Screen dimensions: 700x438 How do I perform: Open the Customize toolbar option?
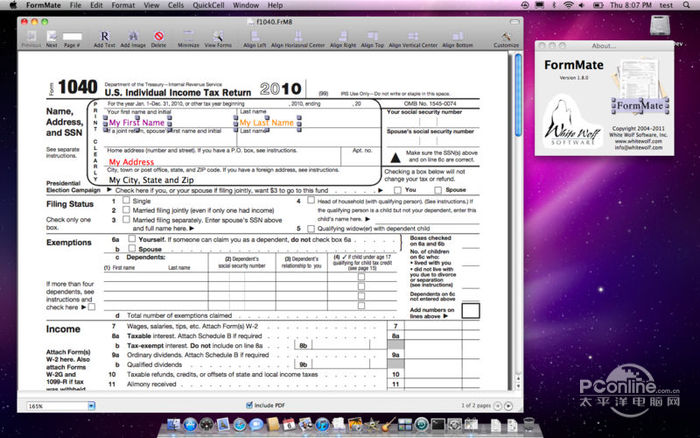coord(506,39)
